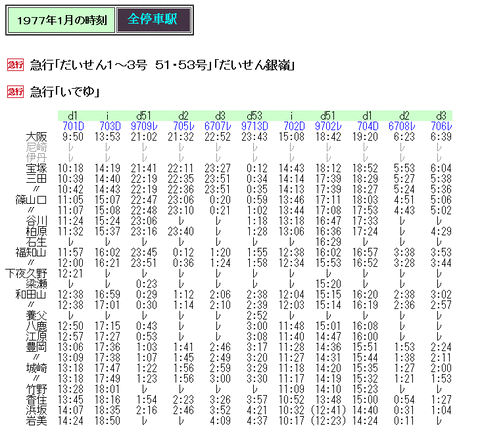This screenshot has width=480, height=426.
Task: Click the 10:18 time in 宝塚 row
Action: [71, 168]
